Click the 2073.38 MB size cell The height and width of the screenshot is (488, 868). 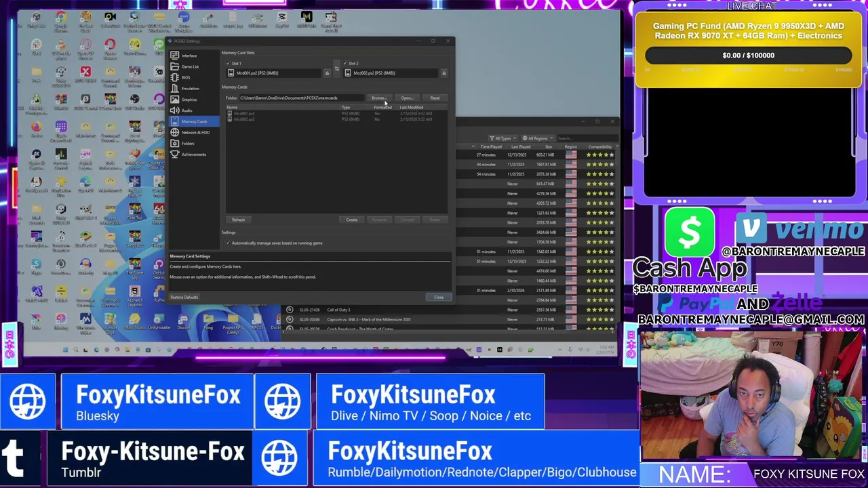(545, 174)
